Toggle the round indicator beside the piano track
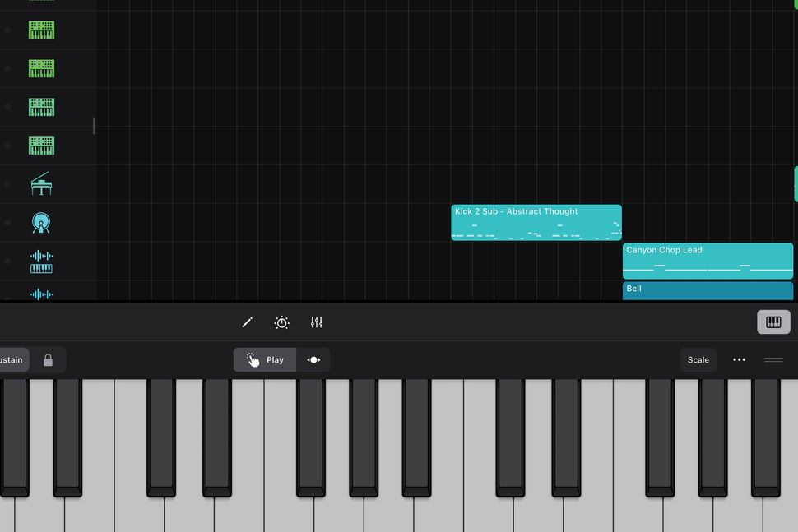Screen dimensions: 798x532 pos(7,184)
